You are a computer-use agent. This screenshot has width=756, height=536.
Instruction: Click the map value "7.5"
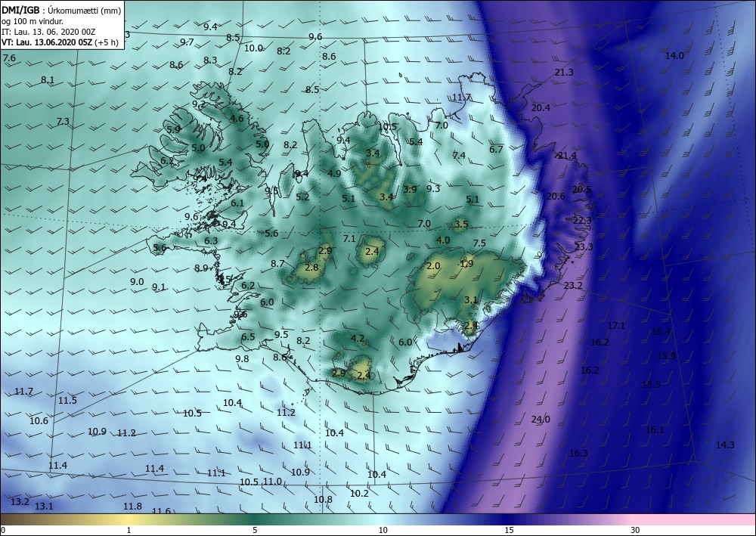click(x=479, y=243)
